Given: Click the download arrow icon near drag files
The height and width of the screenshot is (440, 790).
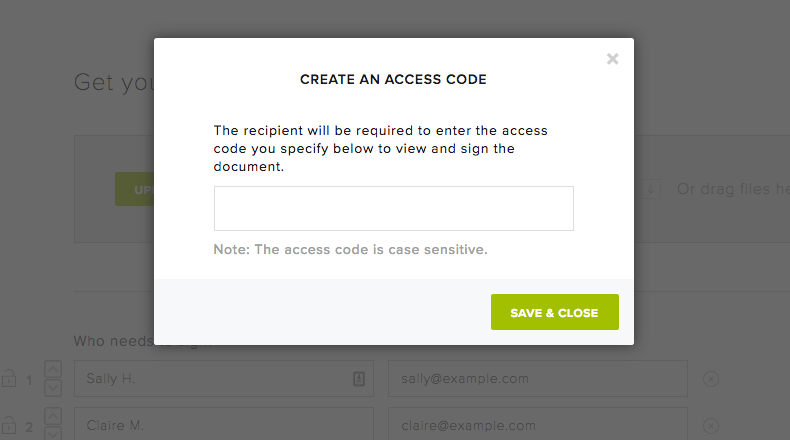Looking at the screenshot, I should click(x=652, y=188).
